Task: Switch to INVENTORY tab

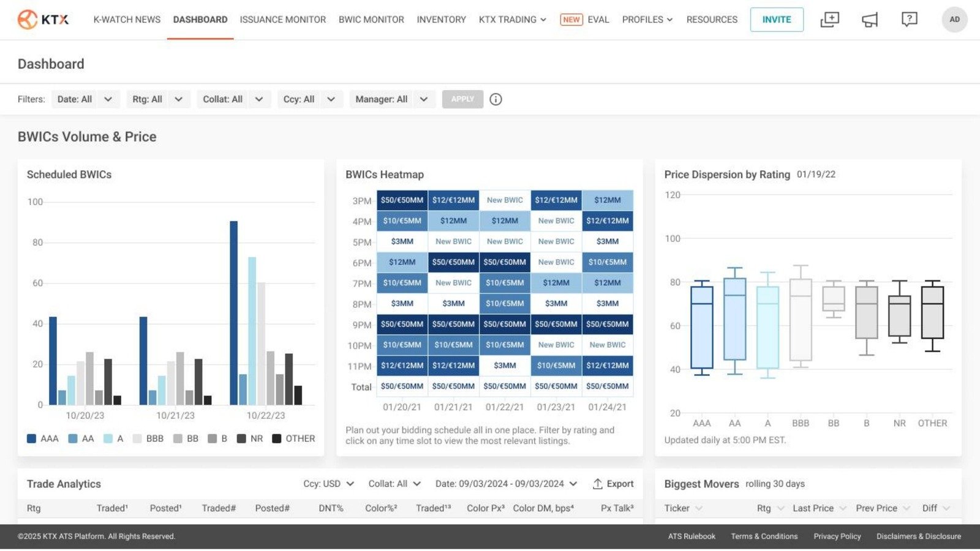Action: [441, 20]
